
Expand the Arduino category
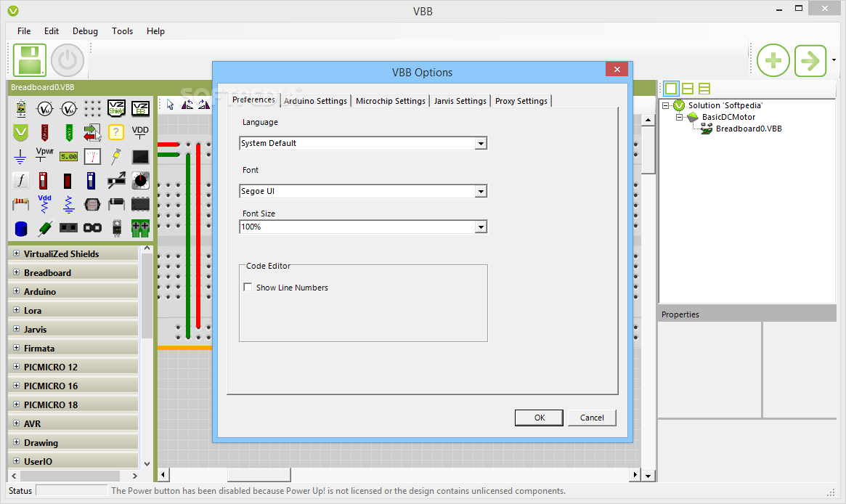click(16, 290)
